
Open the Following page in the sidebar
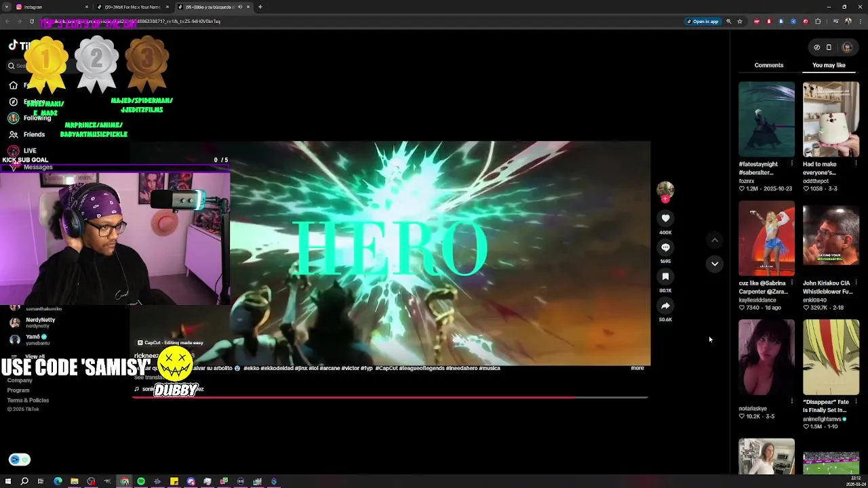(x=31, y=118)
